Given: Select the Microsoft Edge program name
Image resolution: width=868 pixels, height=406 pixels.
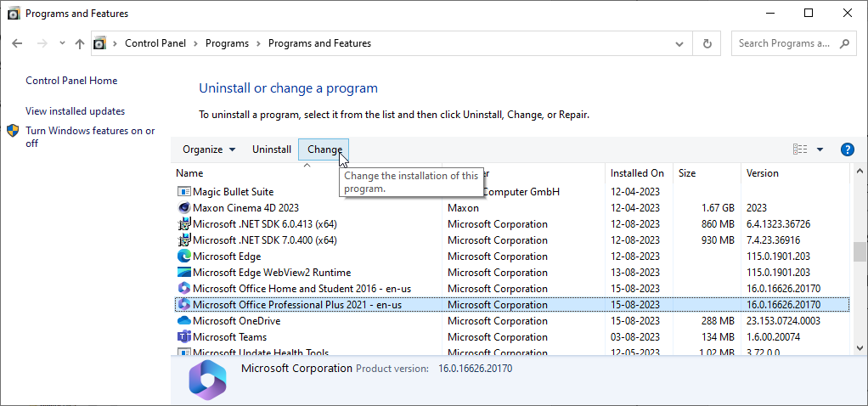Looking at the screenshot, I should (227, 257).
